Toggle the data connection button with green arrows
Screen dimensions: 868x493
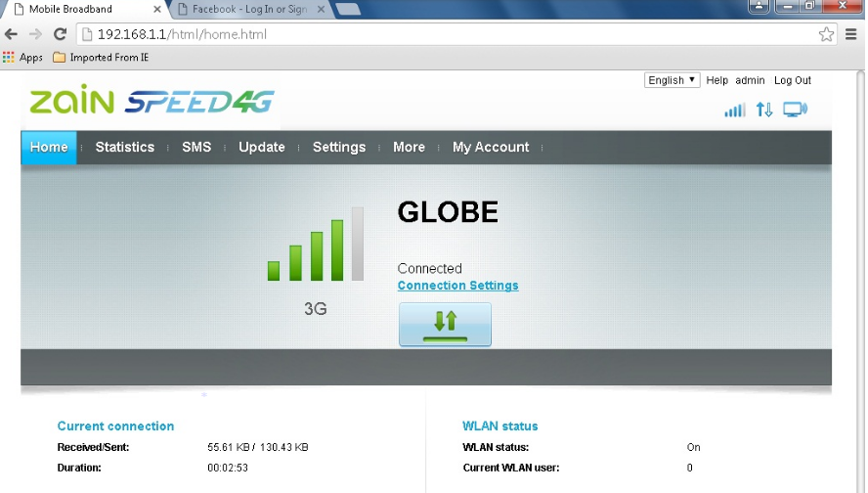pyautogui.click(x=445, y=325)
